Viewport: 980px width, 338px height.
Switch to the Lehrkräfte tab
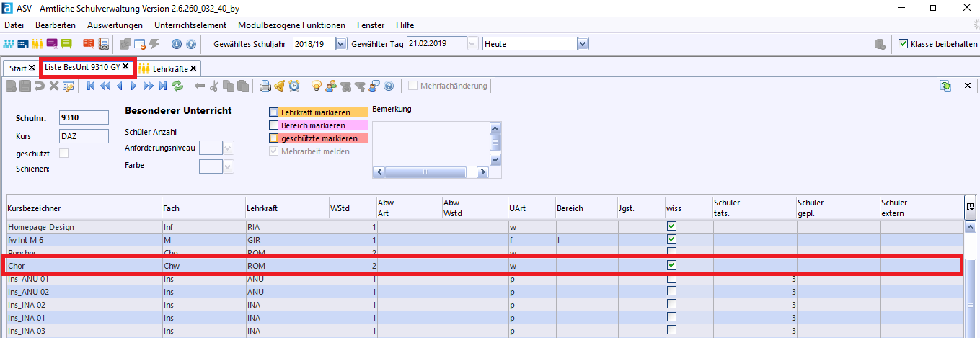(x=170, y=68)
